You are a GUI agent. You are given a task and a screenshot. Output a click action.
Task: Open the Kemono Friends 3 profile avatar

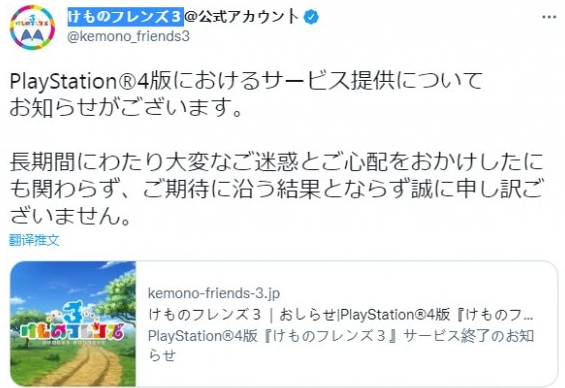point(32,27)
